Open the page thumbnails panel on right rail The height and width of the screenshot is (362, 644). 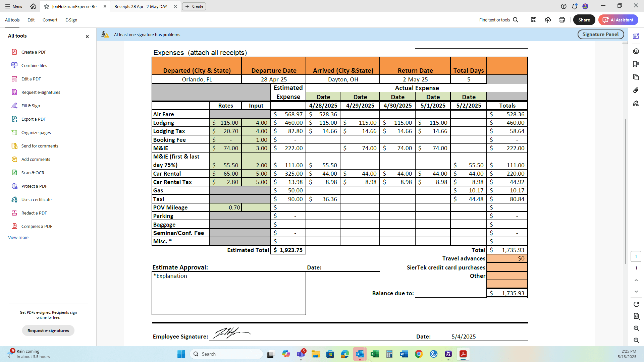[636, 77]
